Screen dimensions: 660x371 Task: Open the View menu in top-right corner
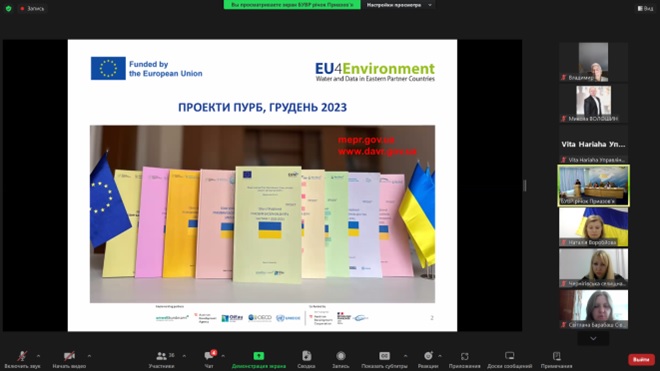coord(645,8)
